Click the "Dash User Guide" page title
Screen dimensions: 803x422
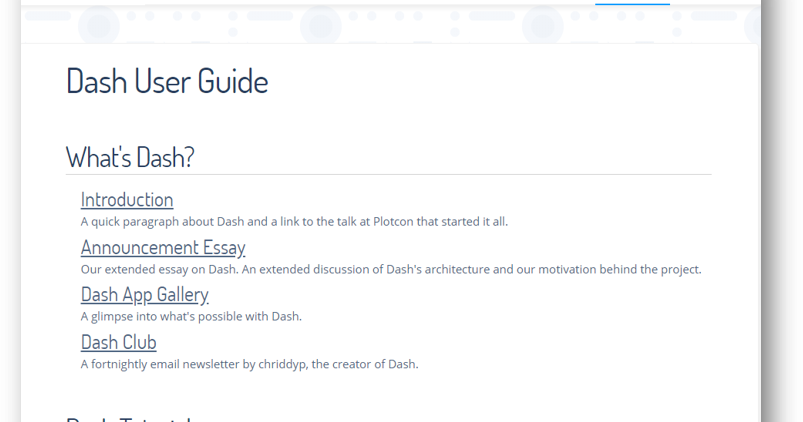click(x=167, y=81)
